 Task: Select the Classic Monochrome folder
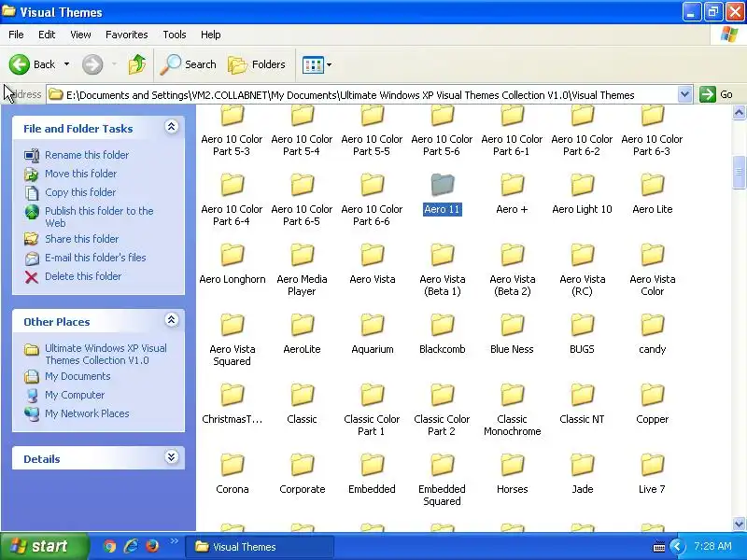[512, 410]
